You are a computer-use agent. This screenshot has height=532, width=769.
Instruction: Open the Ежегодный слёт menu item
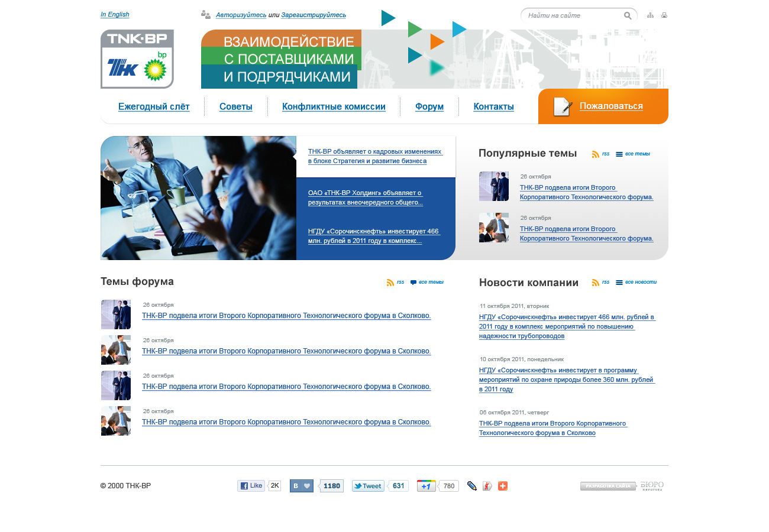coord(154,107)
